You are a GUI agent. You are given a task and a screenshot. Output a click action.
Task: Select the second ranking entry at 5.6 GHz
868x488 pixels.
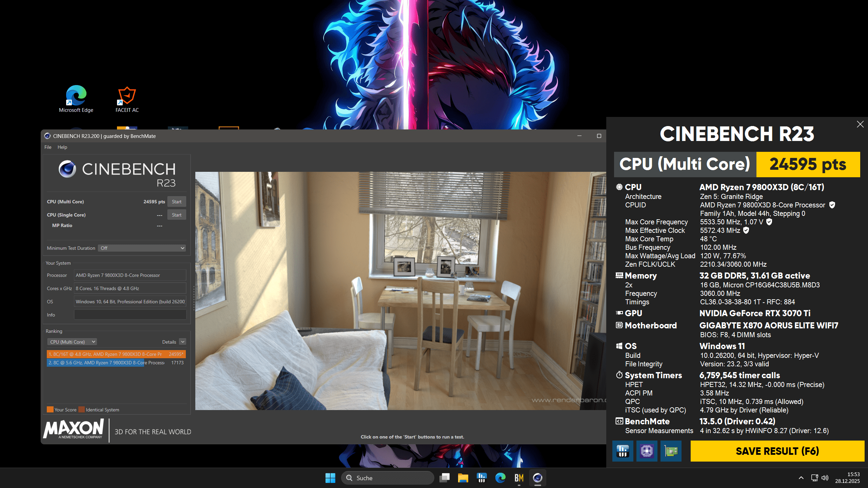coord(108,362)
